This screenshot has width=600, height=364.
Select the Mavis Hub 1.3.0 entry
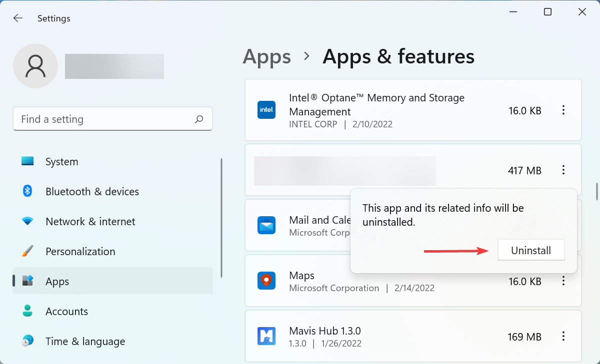pyautogui.click(x=413, y=336)
